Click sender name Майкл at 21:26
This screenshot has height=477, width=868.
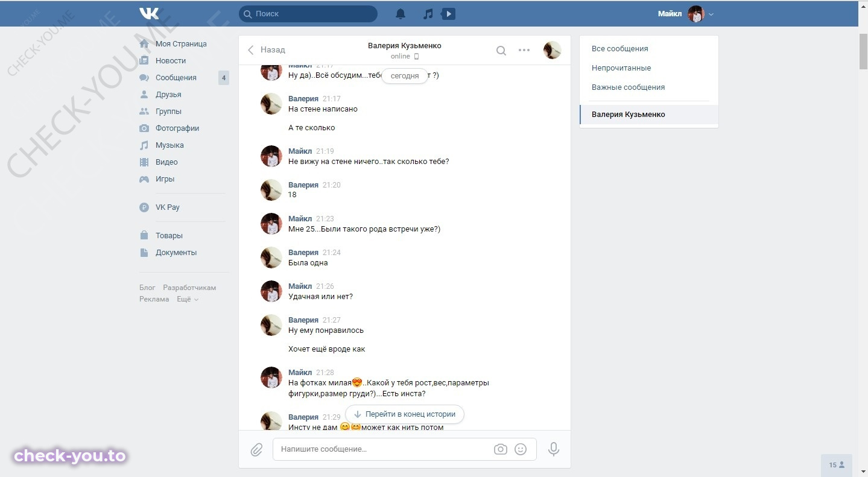300,286
